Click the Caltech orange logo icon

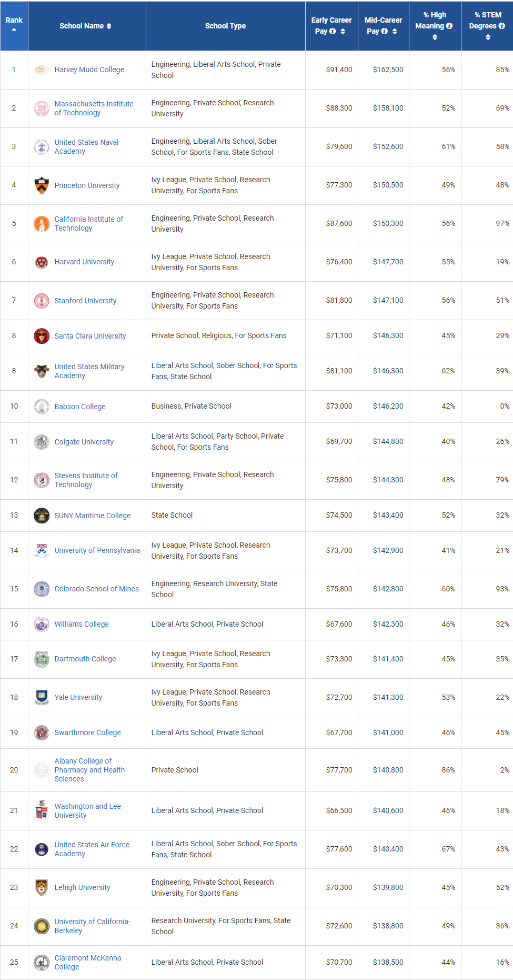tap(42, 224)
